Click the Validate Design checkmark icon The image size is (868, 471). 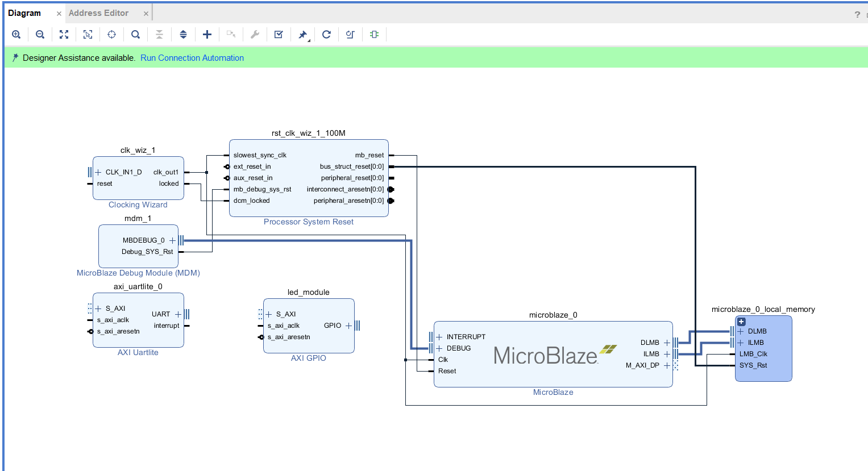(279, 35)
